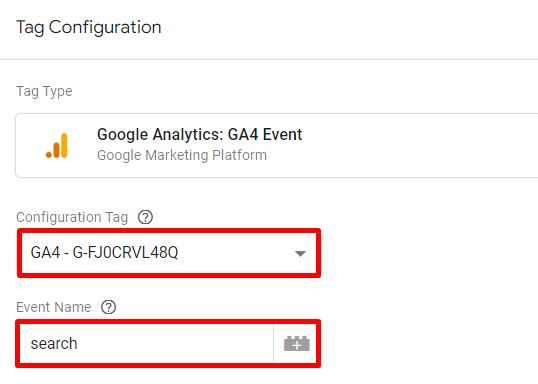Open the Configuration Tag help icon
Screen dimensions: 538x384
point(145,217)
